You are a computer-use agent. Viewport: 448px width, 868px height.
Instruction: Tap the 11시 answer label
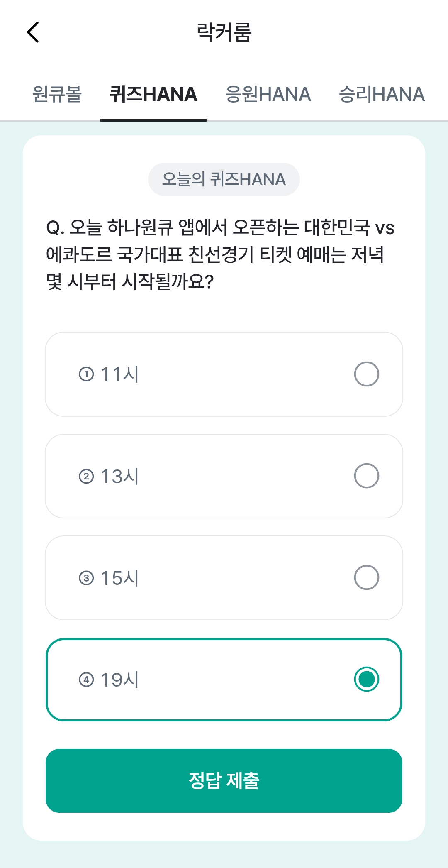click(120, 374)
